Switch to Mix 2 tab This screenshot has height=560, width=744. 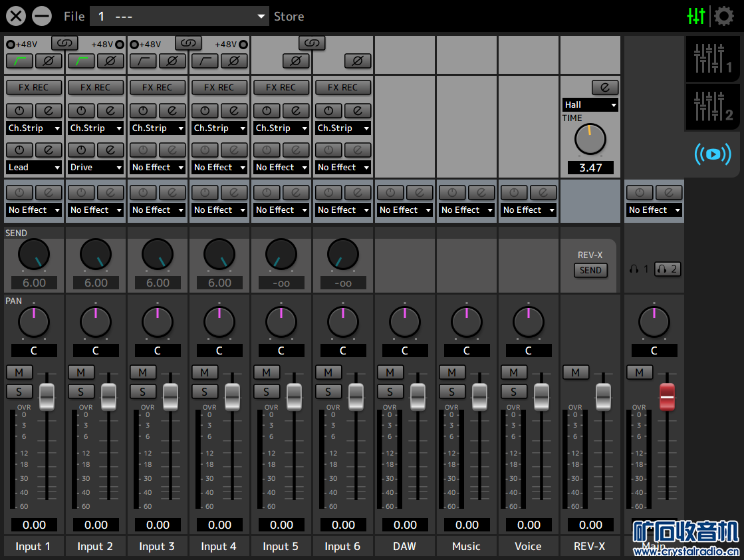pos(712,106)
